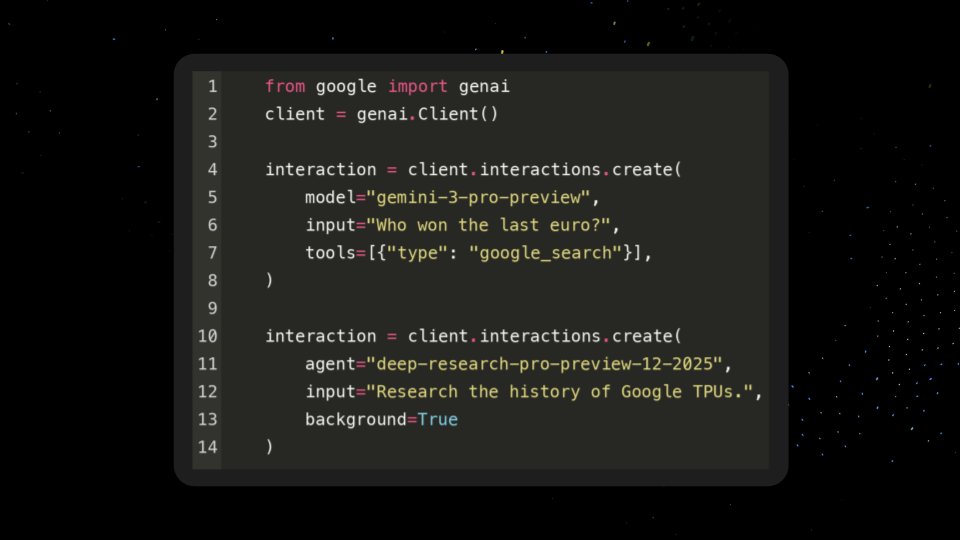This screenshot has width=960, height=540.
Task: Click the closing parenthesis on line 14
Action: point(269,447)
